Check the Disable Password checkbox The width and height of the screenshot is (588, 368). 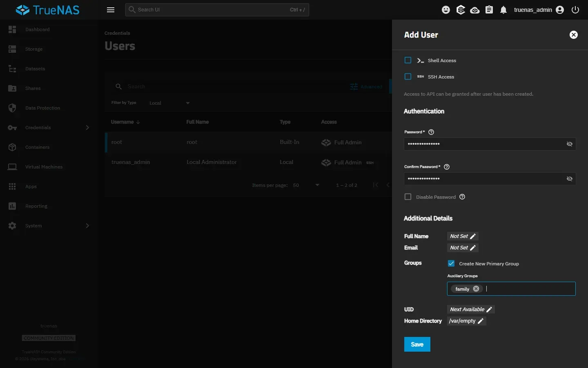pos(408,197)
